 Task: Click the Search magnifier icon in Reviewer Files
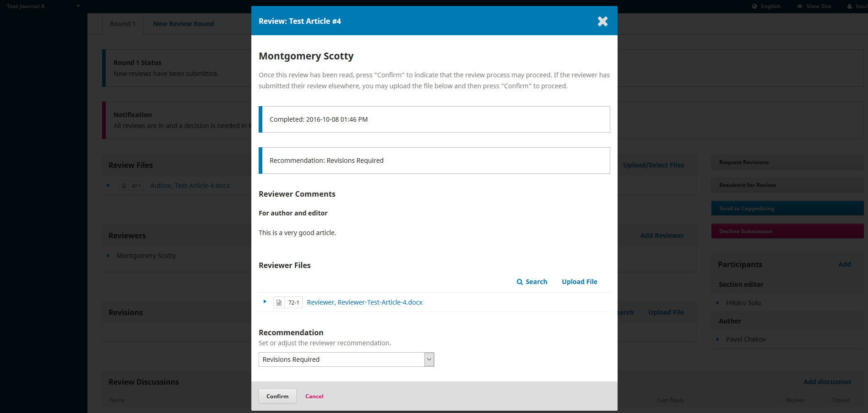click(x=520, y=282)
